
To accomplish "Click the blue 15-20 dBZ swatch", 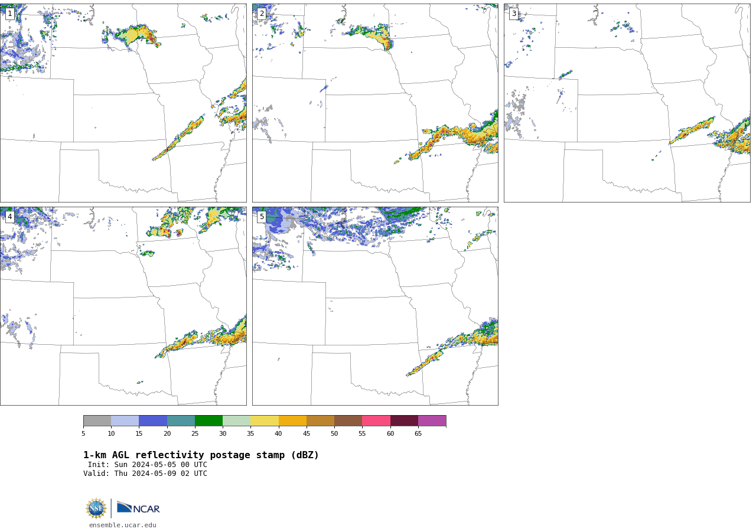I will pos(153,421).
